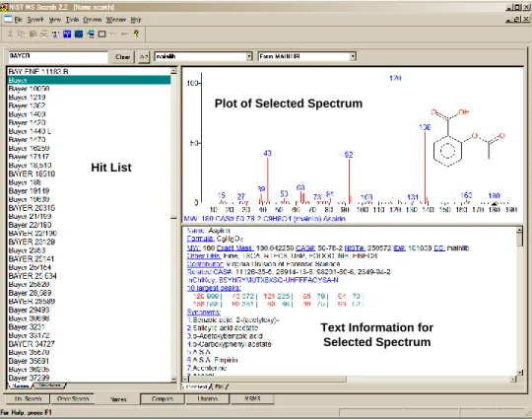Select the Plot/text tab under text pane
The width and height of the screenshot is (532, 420).
[x=196, y=386]
